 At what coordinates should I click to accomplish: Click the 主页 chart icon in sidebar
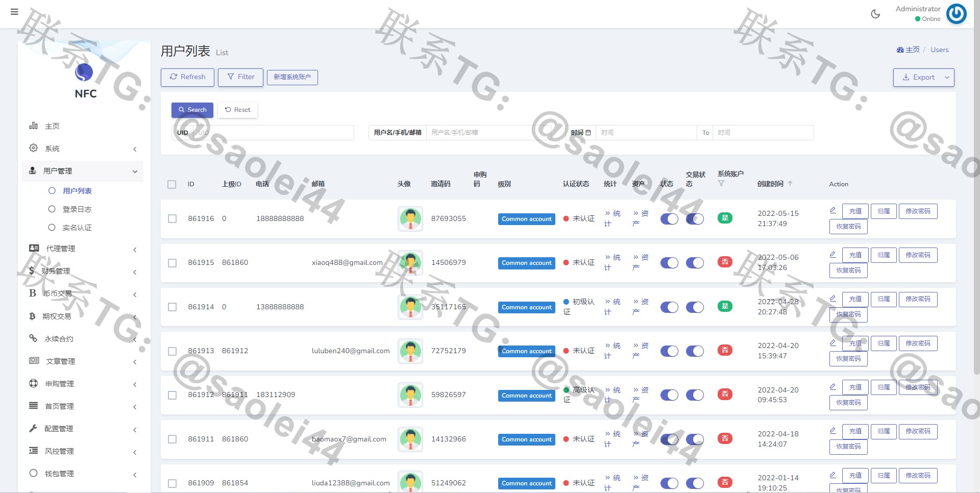pos(34,126)
